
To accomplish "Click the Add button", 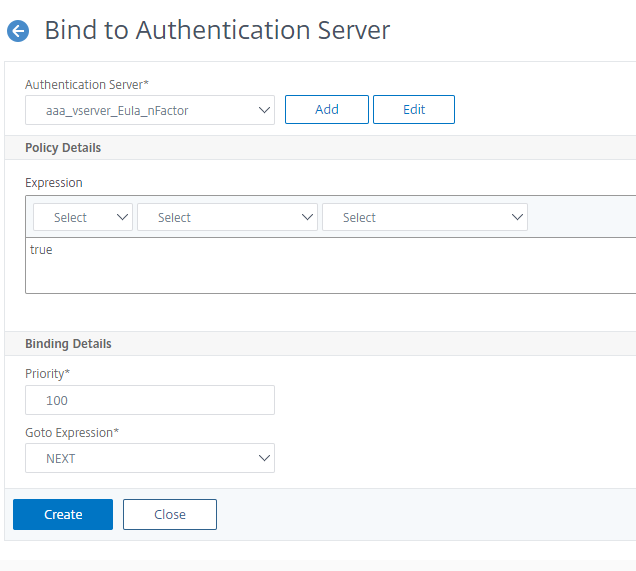I will coord(327,109).
